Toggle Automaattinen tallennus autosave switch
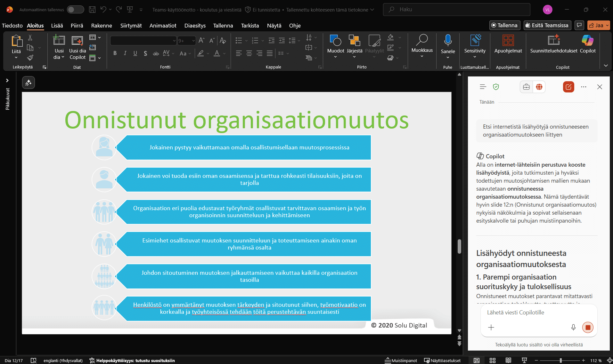Screen dimensions: 613x364 coord(75,10)
